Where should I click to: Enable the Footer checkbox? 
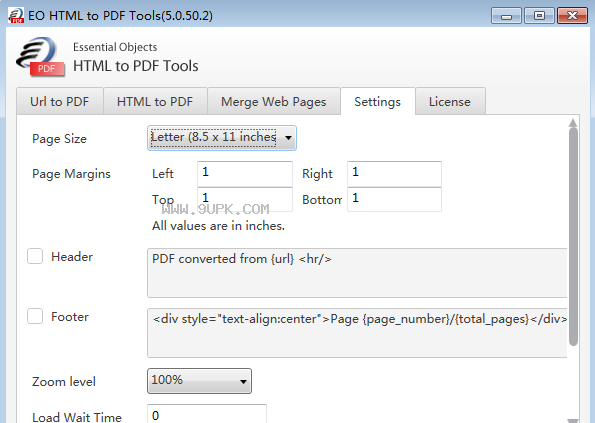point(35,316)
